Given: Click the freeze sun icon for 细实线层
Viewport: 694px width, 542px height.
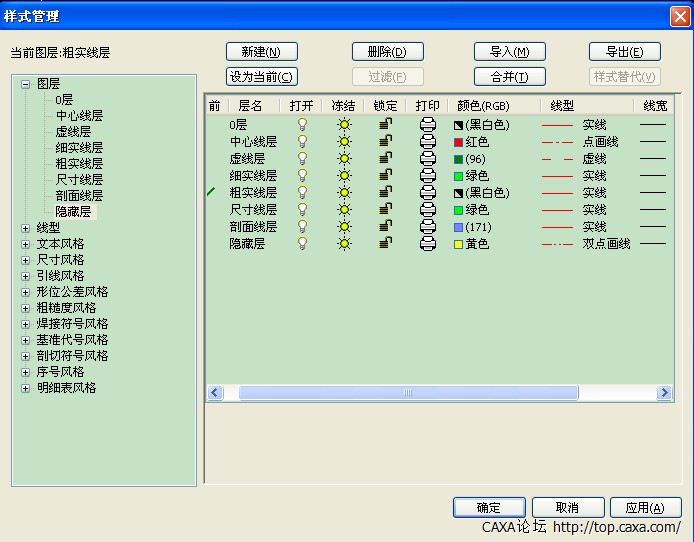Looking at the screenshot, I should tap(344, 176).
